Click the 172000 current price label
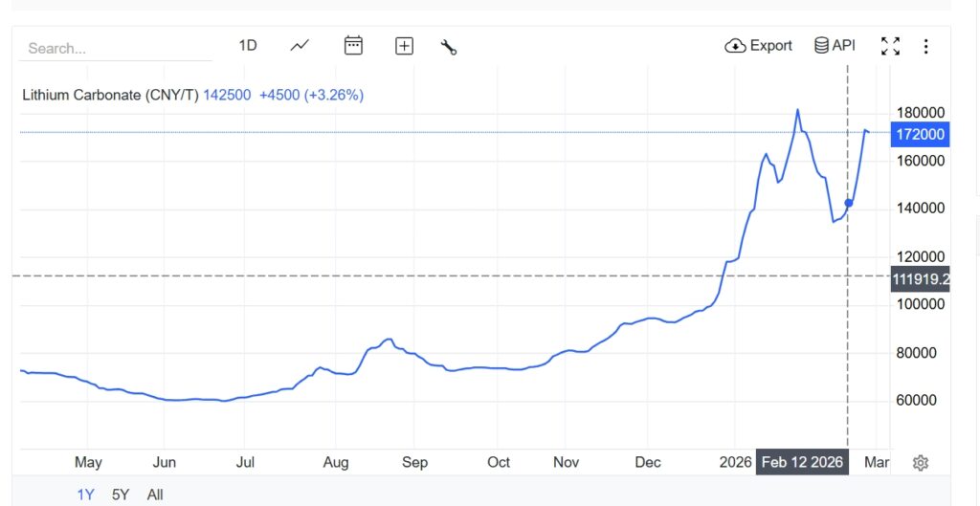The image size is (980, 506). [x=919, y=135]
